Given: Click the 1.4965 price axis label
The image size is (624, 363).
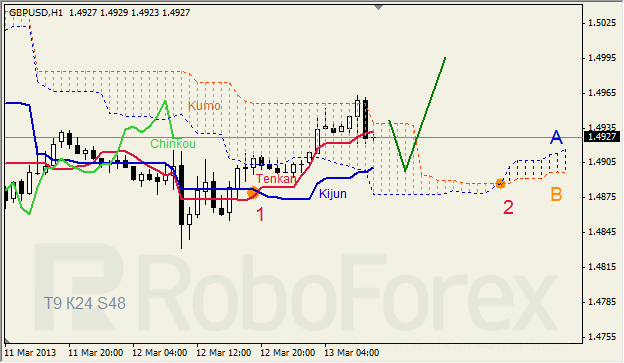Looking at the screenshot, I should tap(602, 93).
